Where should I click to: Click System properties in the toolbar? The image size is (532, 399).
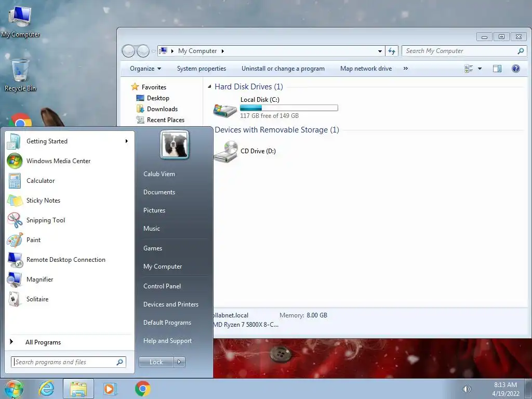pyautogui.click(x=201, y=69)
